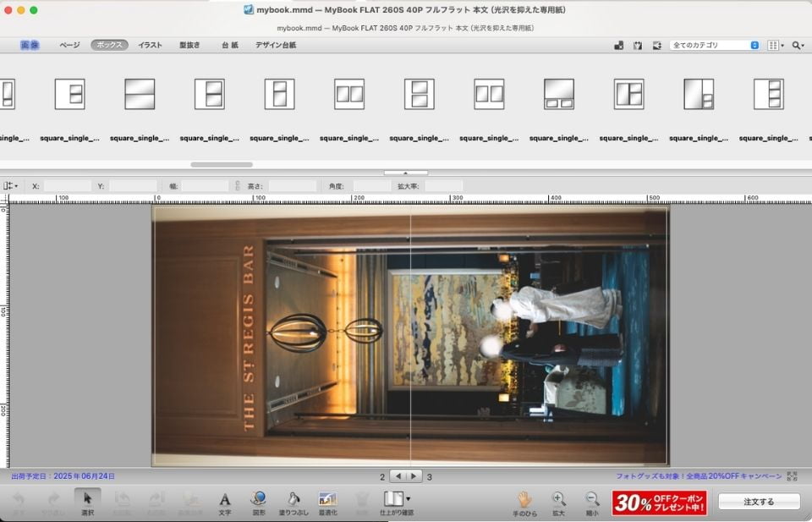Viewport: 812px width, 522px height.
Task: Click the 幅 width input field
Action: (205, 186)
